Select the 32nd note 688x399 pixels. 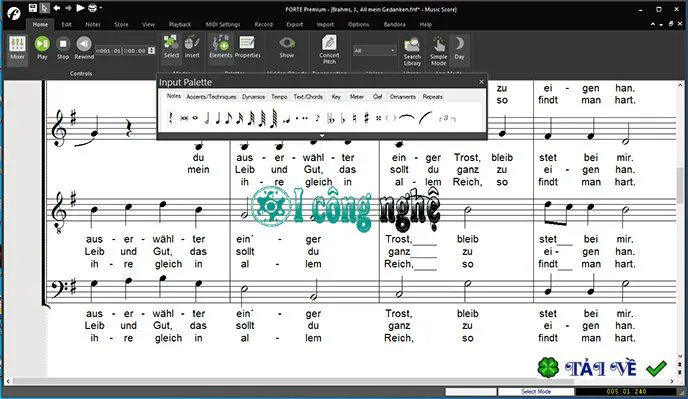(x=251, y=118)
